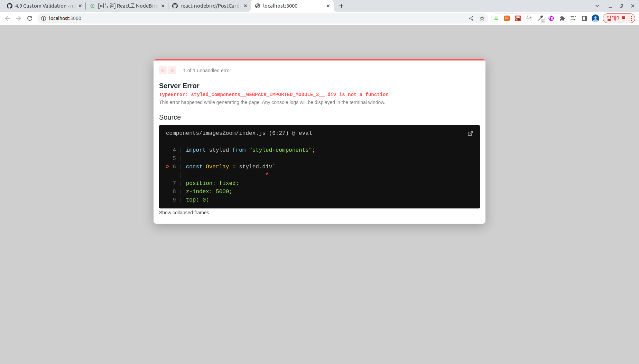
Task: Click browser forward navigation button
Action: 19,18
